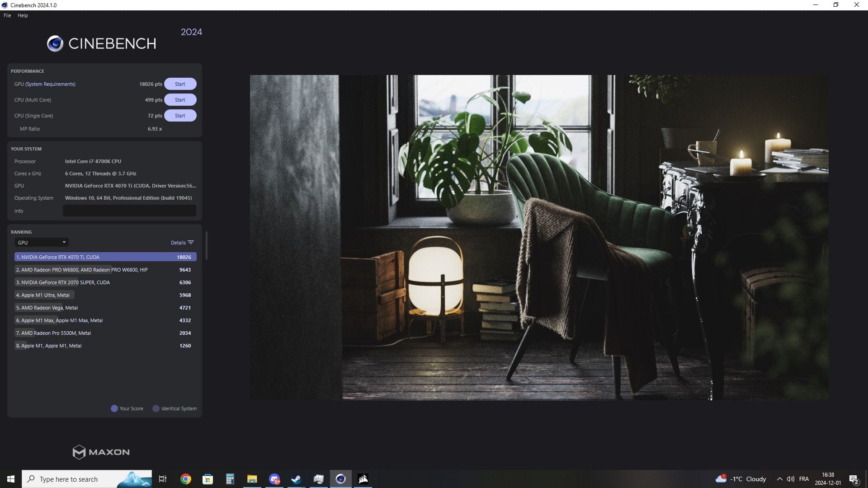Select the AMD Radeon Vega, Metal ranking row
Viewport: 868px width, 488px height.
pos(105,308)
